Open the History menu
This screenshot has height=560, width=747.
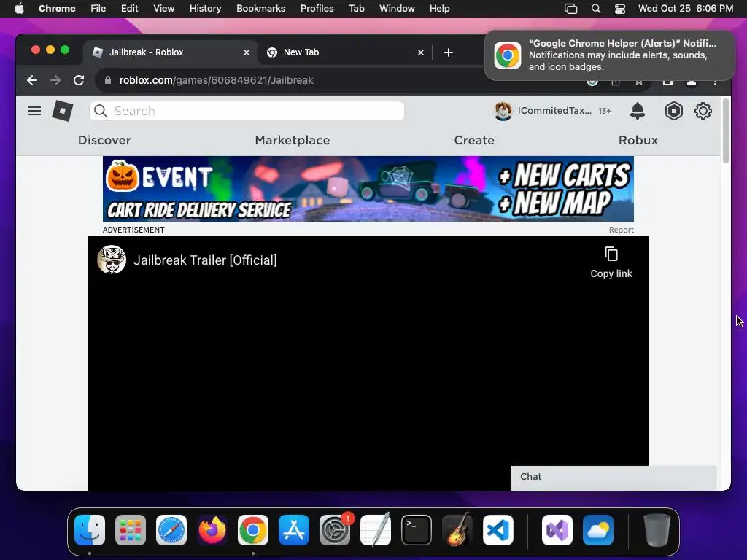tap(205, 9)
